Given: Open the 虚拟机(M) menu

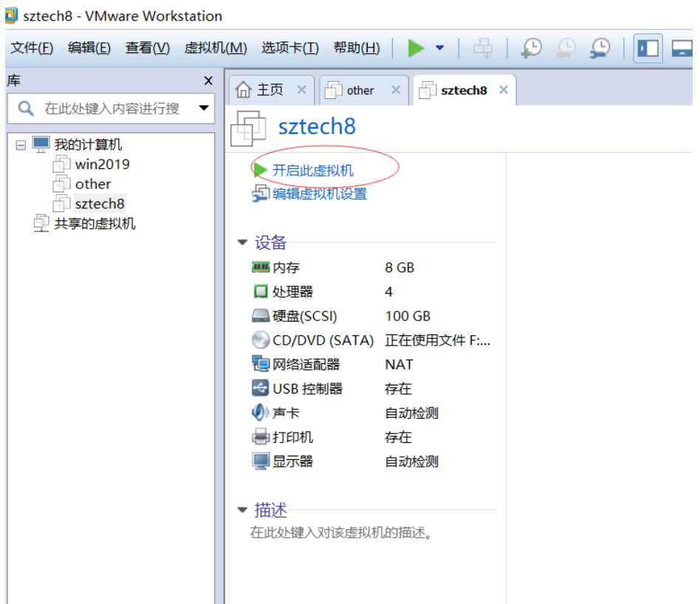Looking at the screenshot, I should pyautogui.click(x=216, y=48).
